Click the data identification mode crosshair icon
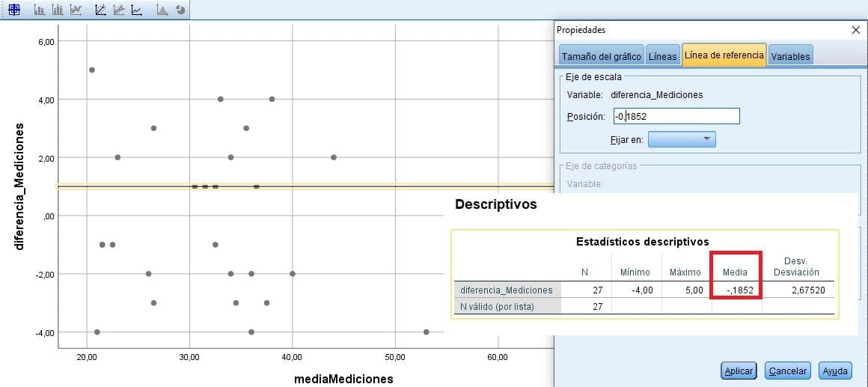868x387 pixels. (x=13, y=10)
